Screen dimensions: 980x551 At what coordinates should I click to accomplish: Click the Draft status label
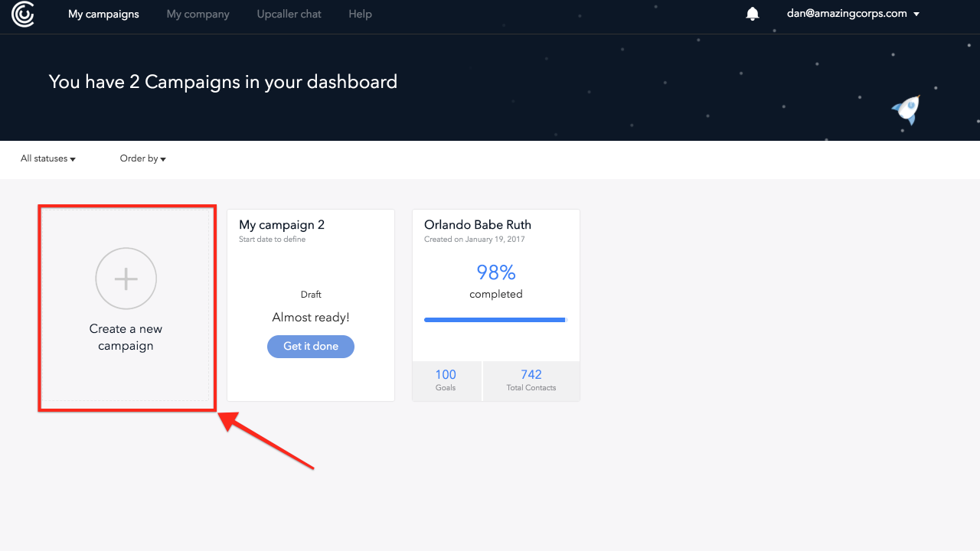click(x=311, y=295)
